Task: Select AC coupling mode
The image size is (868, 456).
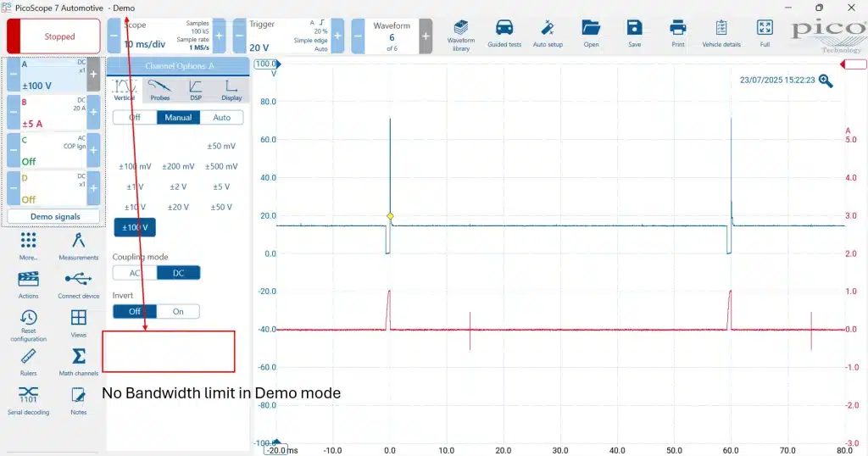Action: click(135, 273)
